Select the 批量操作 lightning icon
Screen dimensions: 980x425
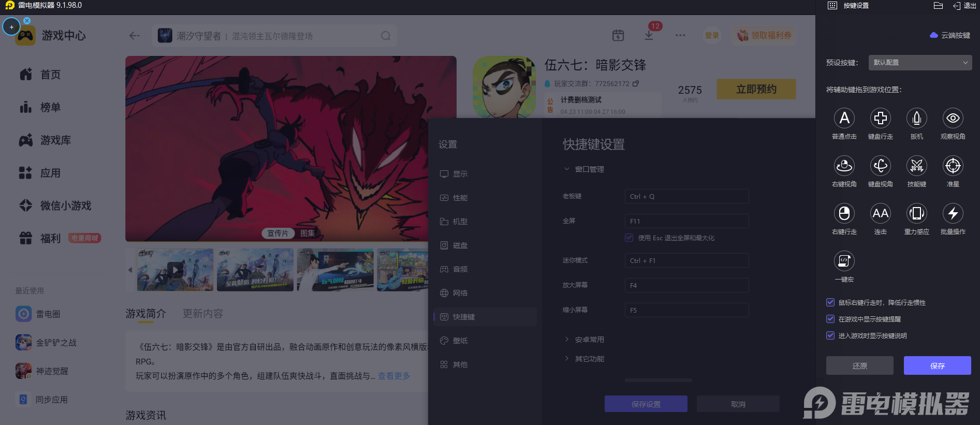(x=953, y=213)
